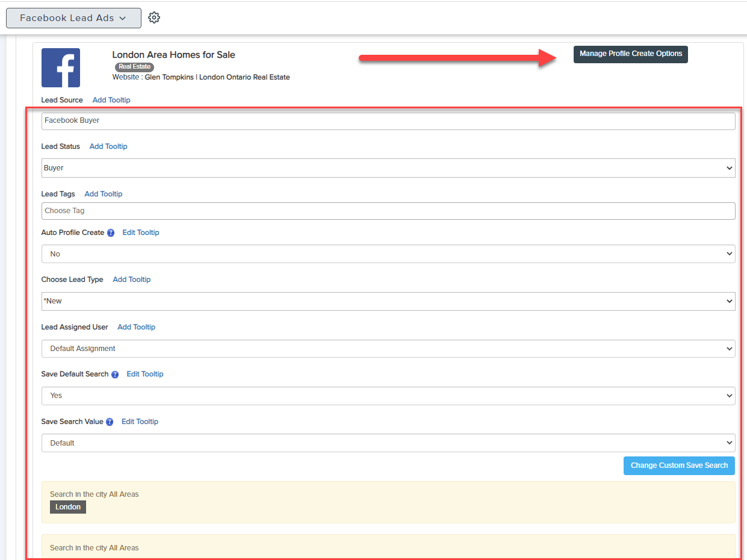Viewport: 747px width, 560px height.
Task: Click Save Search Value help icon
Action: coord(110,422)
